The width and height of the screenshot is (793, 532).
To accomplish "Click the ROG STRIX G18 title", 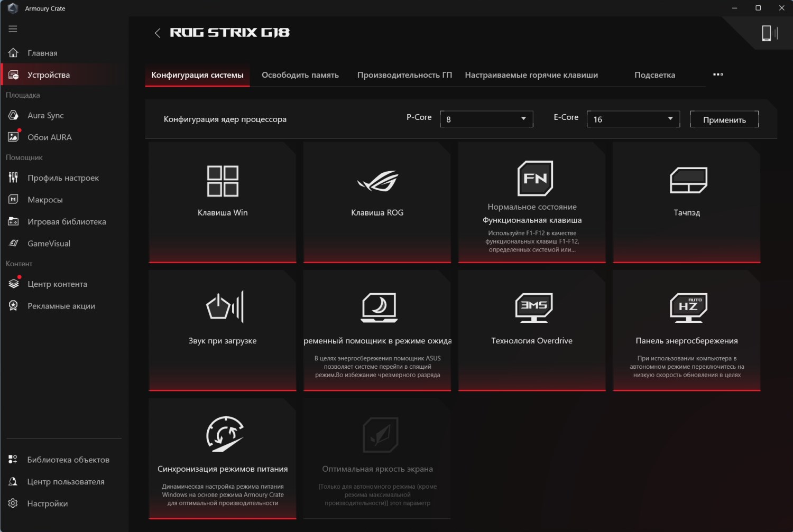I will pyautogui.click(x=229, y=33).
